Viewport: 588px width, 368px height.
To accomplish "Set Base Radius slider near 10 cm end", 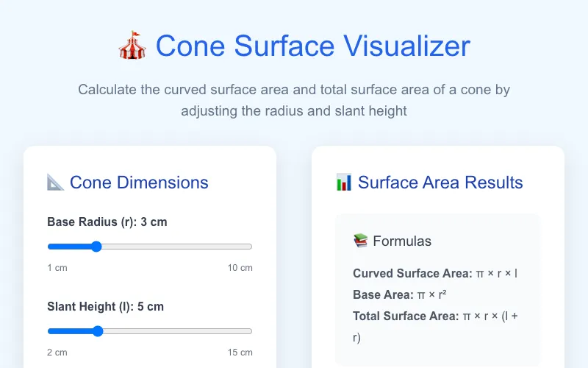I will pos(248,247).
